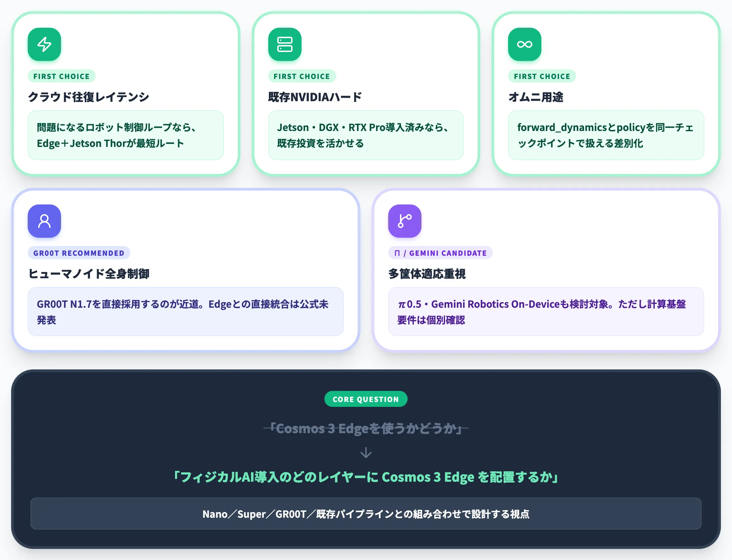
Task: Click the π0.5・Gemini Robotics On-Device description box
Action: [x=546, y=312]
